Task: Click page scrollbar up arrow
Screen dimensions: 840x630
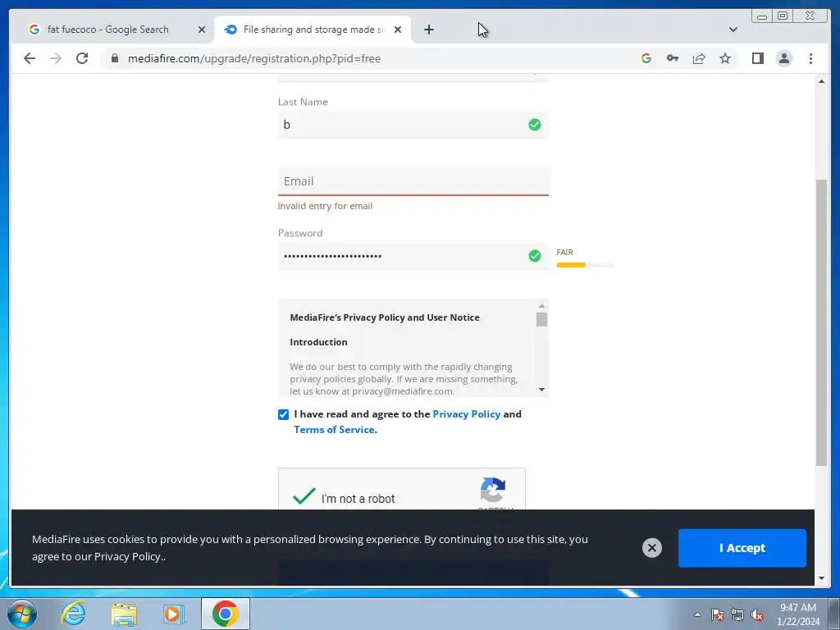Action: coord(821,81)
